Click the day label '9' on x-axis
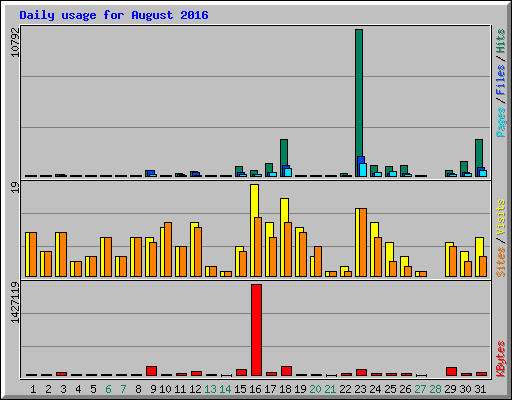This screenshot has height=400, width=512. [153, 389]
